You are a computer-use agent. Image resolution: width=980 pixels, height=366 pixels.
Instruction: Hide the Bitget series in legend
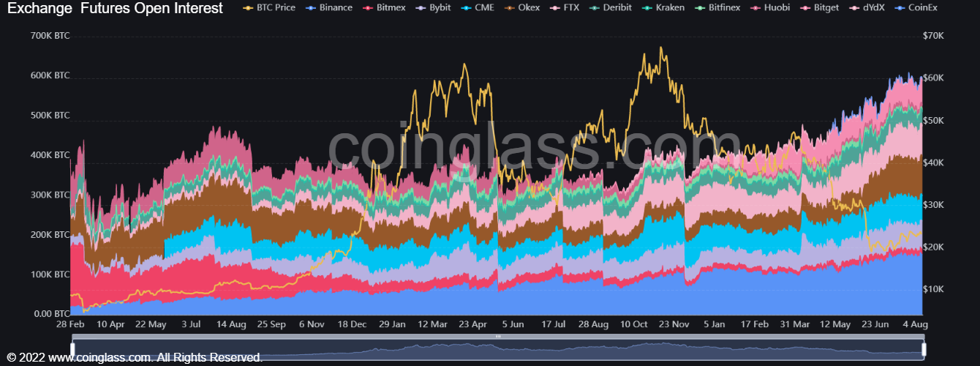coord(819,7)
